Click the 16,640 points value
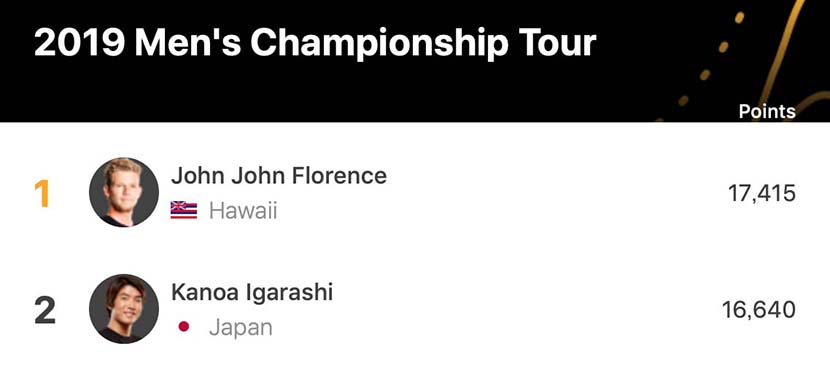 759,310
